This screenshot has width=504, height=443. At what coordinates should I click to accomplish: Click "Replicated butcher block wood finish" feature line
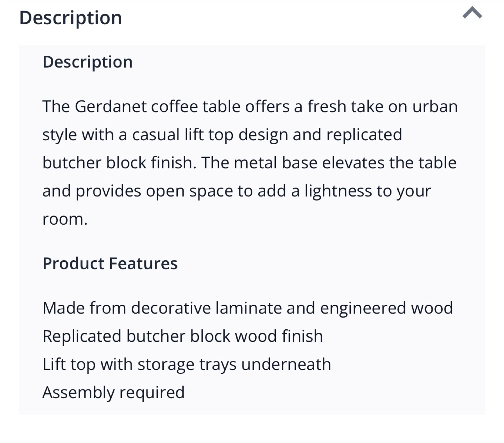coord(182,336)
